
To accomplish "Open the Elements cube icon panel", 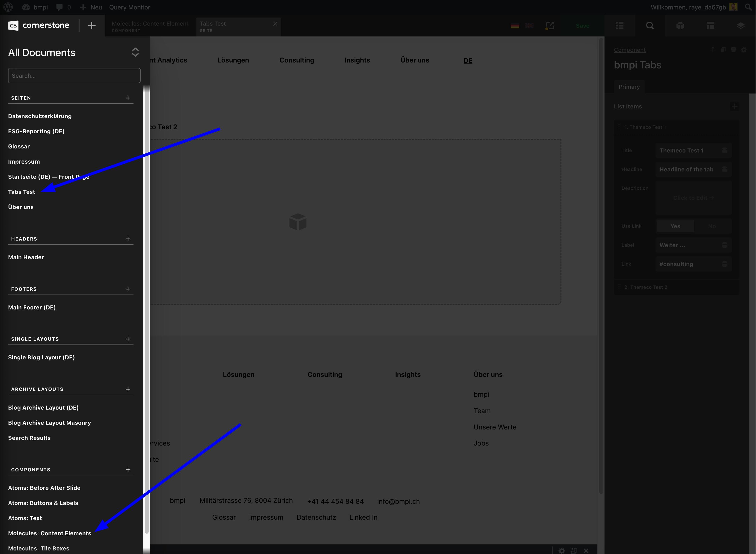I will (680, 26).
